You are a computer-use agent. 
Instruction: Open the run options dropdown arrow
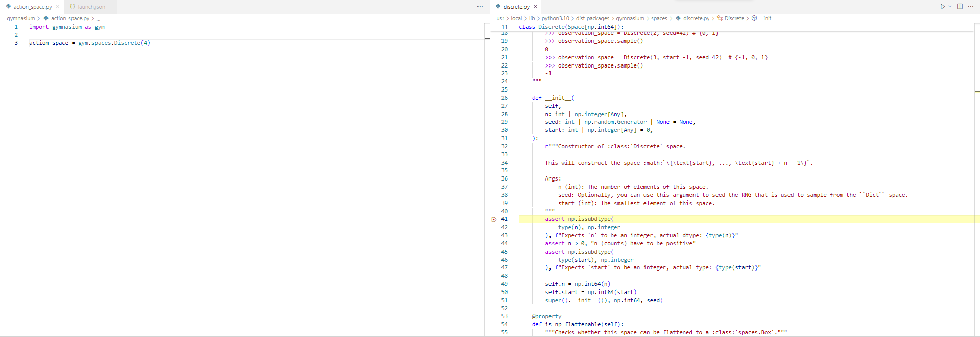point(950,7)
